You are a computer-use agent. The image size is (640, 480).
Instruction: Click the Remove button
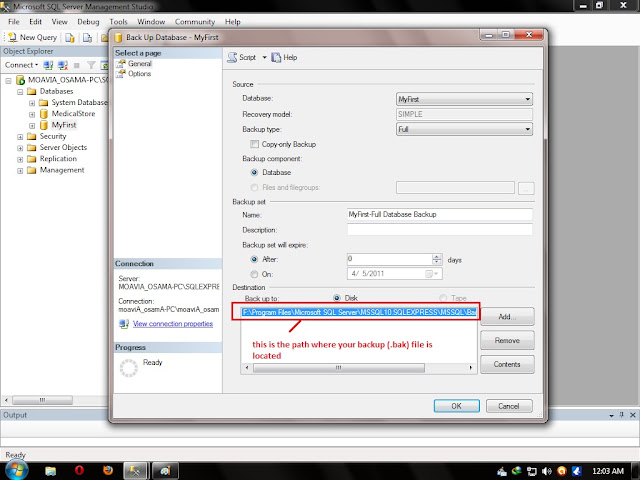(507, 340)
